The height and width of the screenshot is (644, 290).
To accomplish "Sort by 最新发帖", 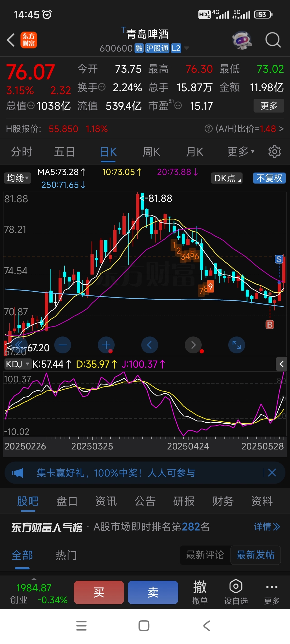I will pyautogui.click(x=256, y=555).
